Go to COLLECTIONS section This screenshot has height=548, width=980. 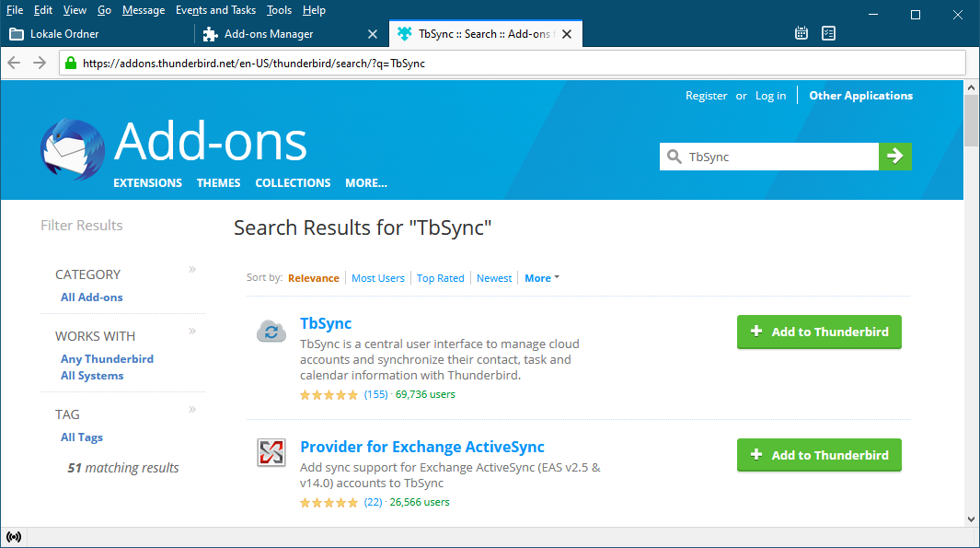pos(293,182)
